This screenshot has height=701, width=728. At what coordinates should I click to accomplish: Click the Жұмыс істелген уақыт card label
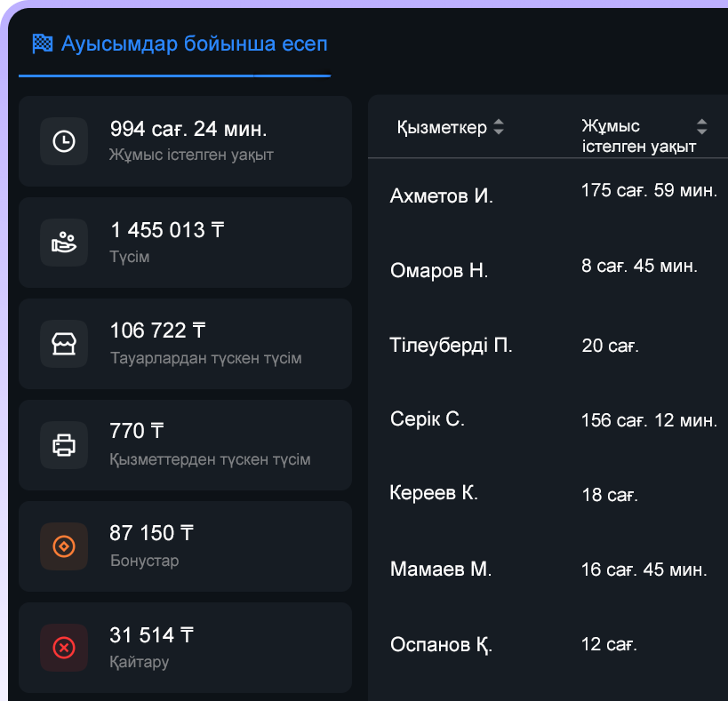pos(191,155)
